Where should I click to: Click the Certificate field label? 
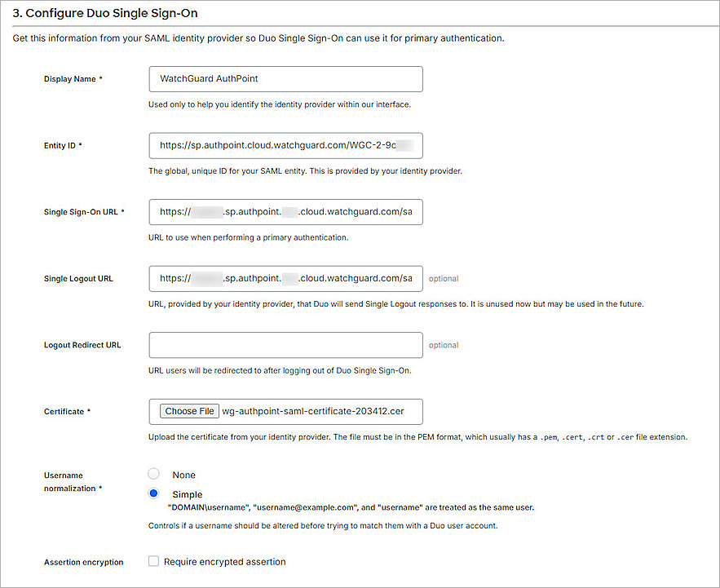[x=65, y=412]
